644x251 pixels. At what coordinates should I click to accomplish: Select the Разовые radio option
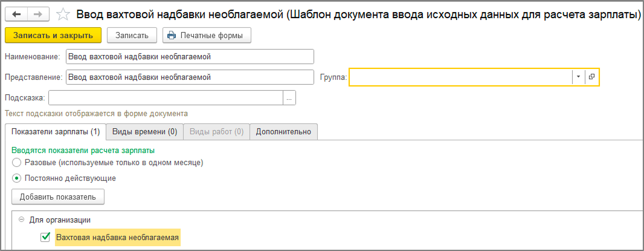17,163
